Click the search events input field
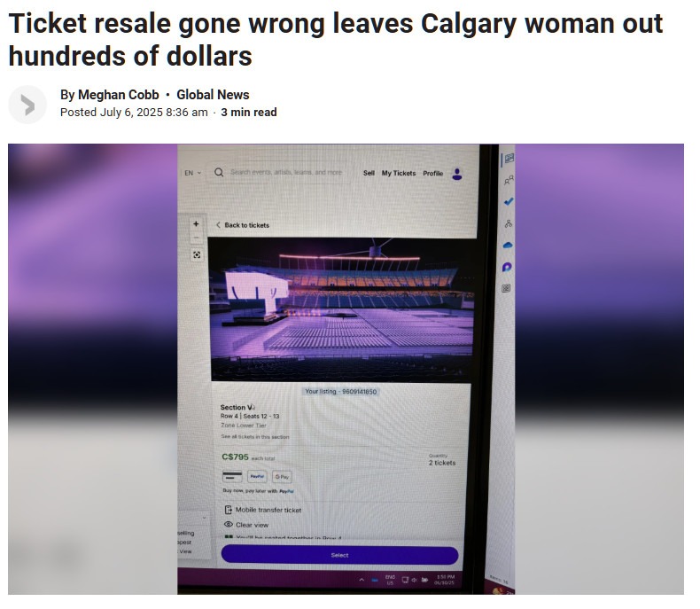 286,172
